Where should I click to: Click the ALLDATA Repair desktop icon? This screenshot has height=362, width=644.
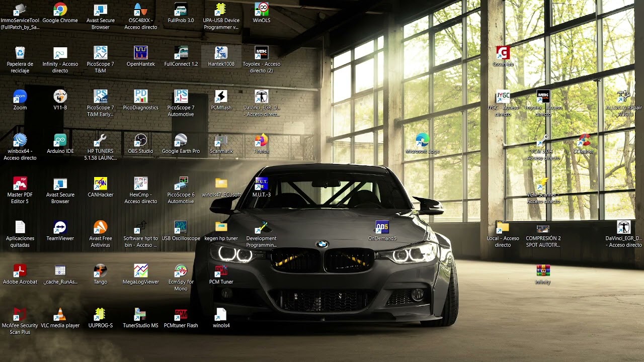[x=624, y=97]
